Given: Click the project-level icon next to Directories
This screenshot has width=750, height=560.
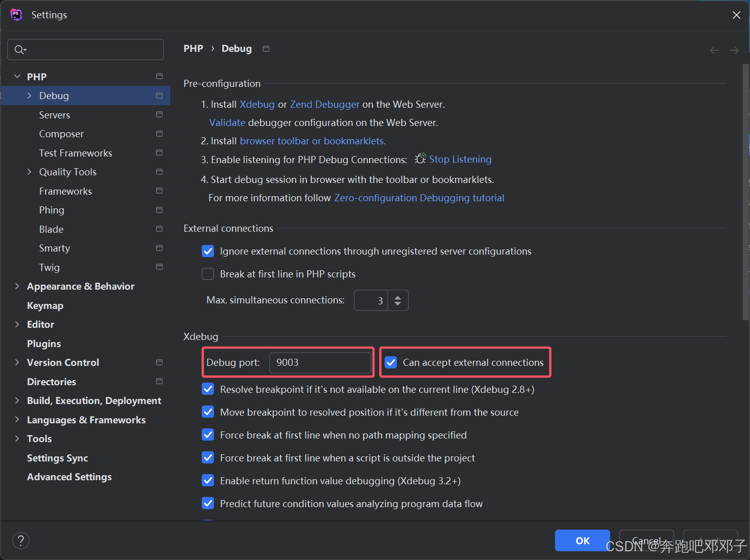Looking at the screenshot, I should 159,381.
